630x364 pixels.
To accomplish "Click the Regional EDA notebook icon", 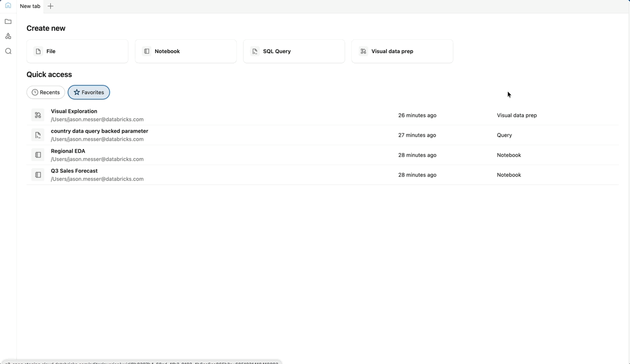I will click(x=38, y=155).
